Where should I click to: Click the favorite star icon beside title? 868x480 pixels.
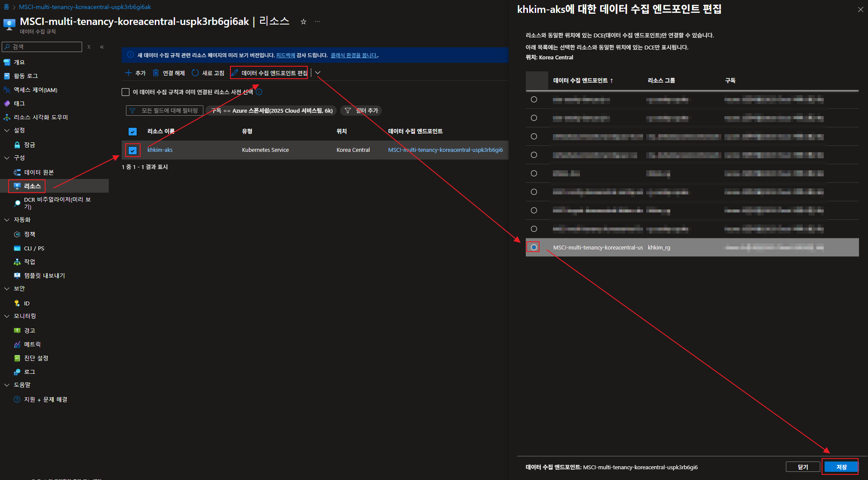(304, 22)
